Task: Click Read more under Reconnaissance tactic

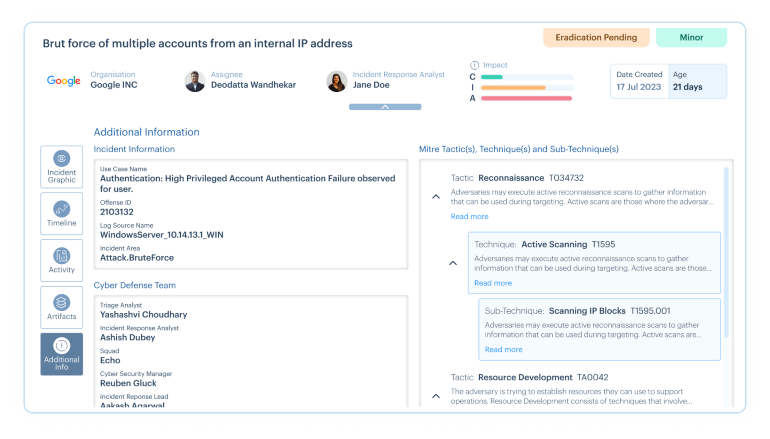Action: 469,216
